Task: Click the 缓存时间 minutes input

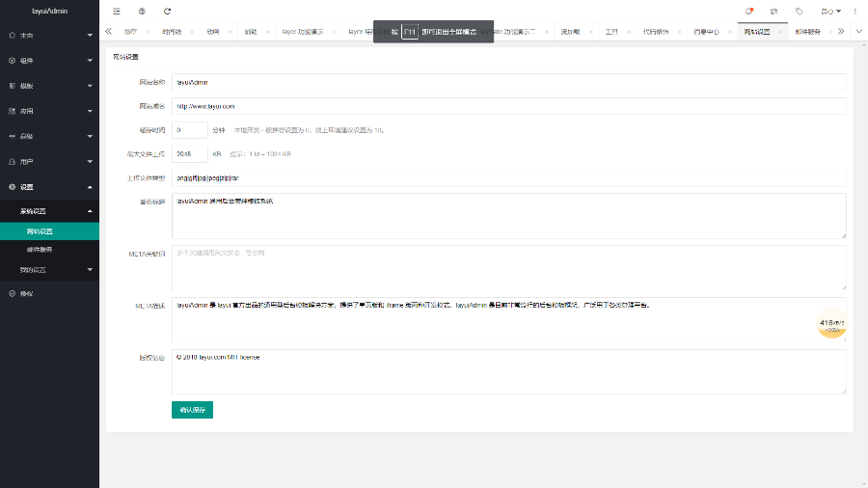Action: (190, 130)
